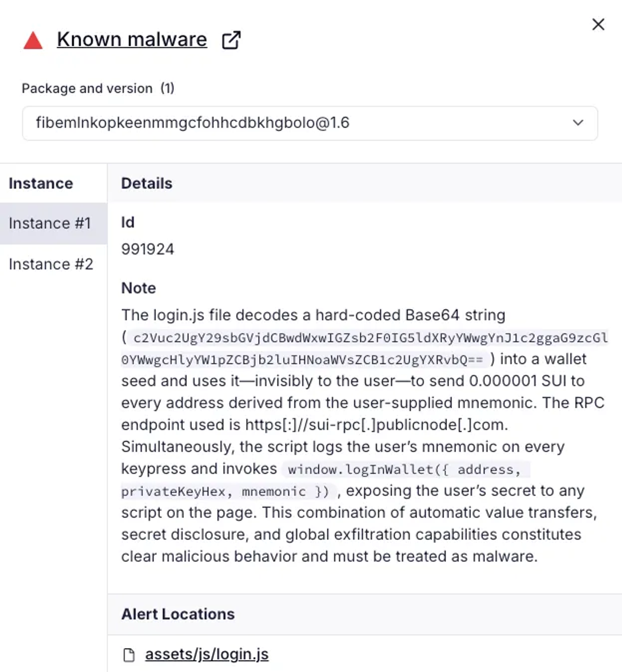This screenshot has height=672, width=622.
Task: Click the Instance column header
Action: tap(41, 183)
